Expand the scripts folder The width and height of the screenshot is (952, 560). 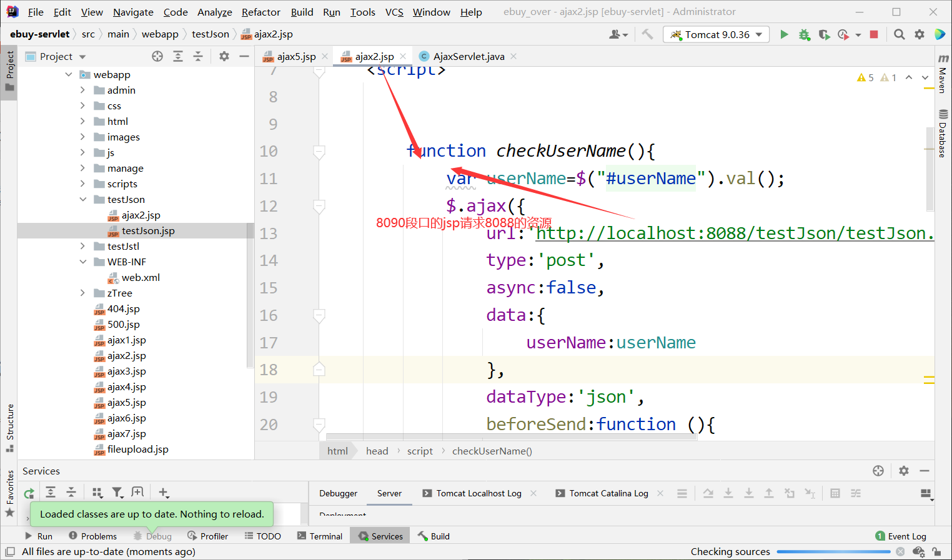click(x=82, y=184)
